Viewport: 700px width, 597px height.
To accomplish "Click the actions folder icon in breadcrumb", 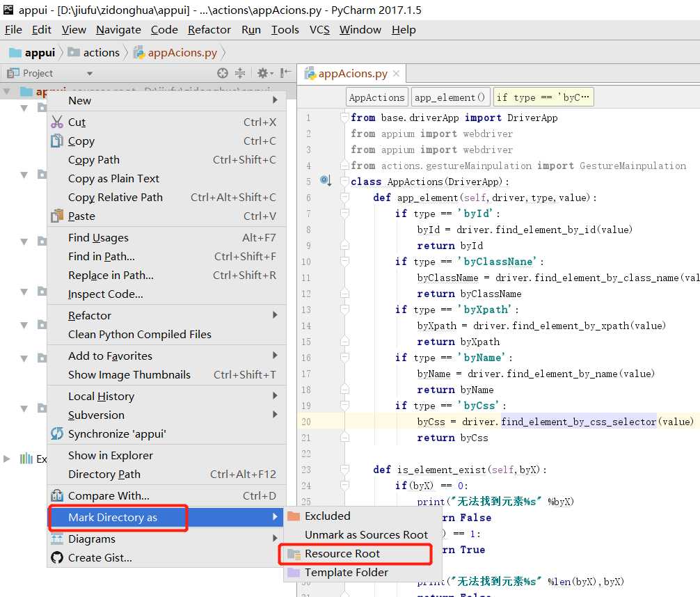I will coord(74,52).
